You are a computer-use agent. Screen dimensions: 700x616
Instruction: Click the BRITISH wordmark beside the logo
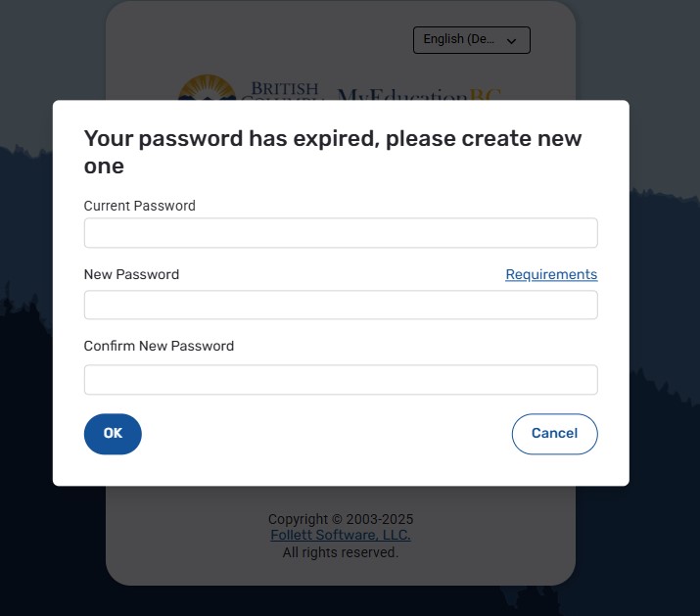click(x=285, y=88)
